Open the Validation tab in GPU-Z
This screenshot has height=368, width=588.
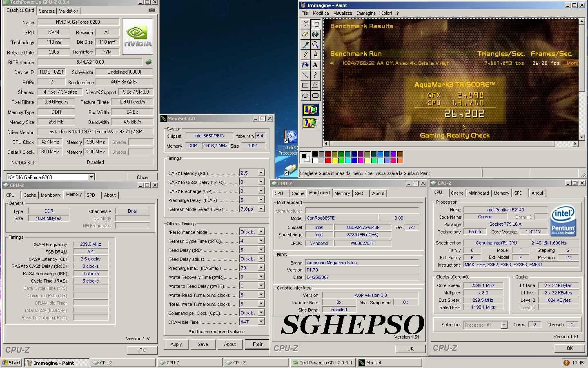69,11
